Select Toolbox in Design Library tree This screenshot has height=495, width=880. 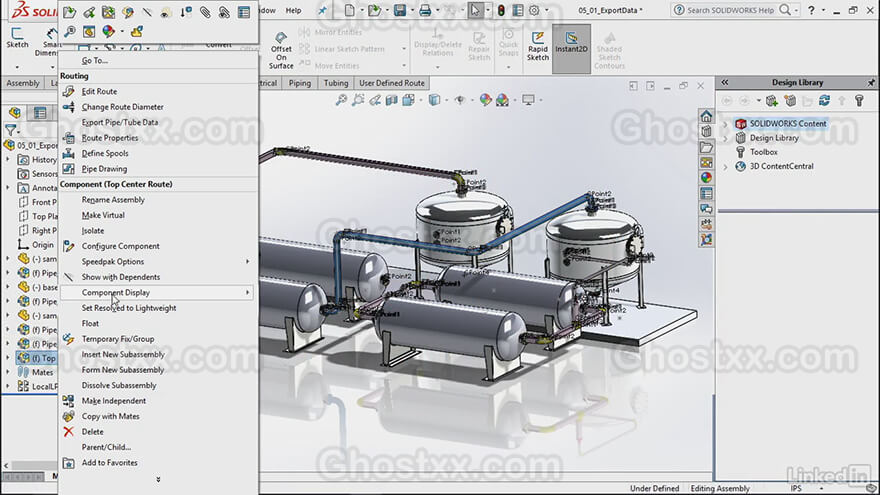(x=764, y=152)
